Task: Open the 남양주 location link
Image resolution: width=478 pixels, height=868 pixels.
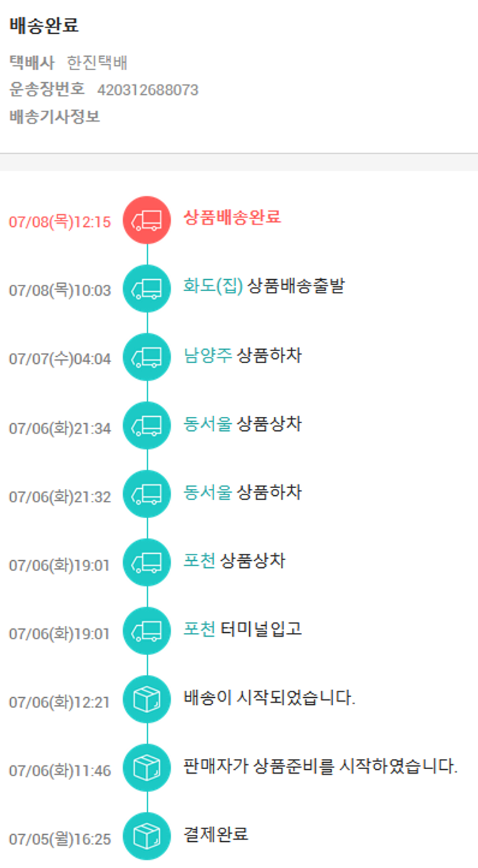Action: 208,355
